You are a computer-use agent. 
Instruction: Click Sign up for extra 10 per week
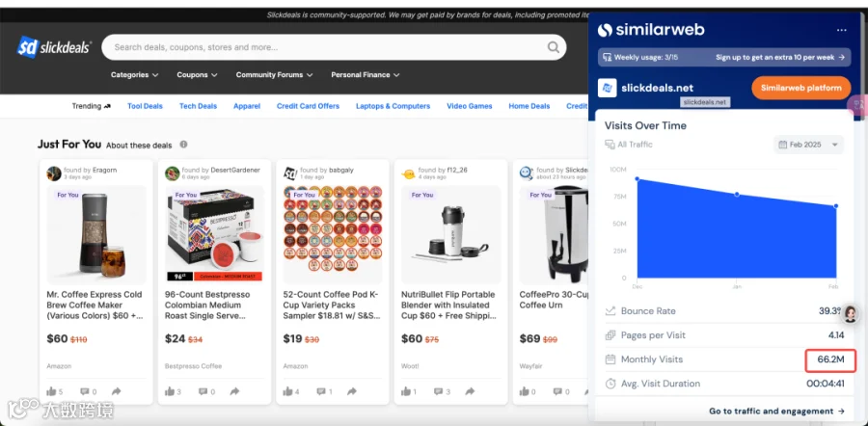point(780,57)
